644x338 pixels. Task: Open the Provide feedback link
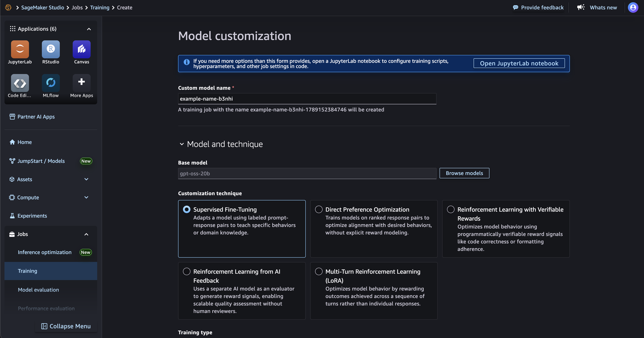(x=538, y=7)
